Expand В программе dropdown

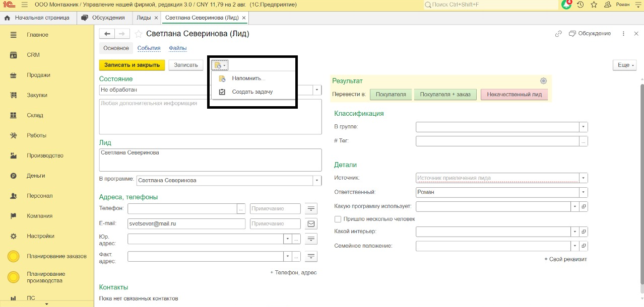click(317, 180)
